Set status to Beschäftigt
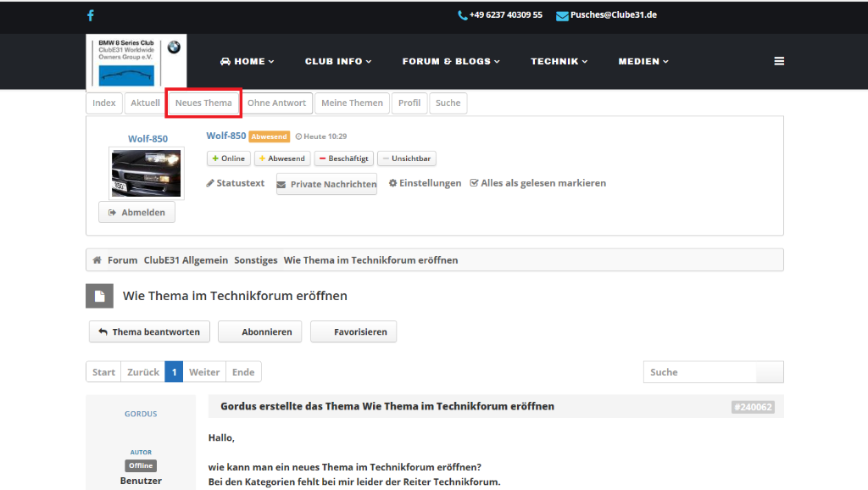868x490 pixels. pyautogui.click(x=343, y=159)
